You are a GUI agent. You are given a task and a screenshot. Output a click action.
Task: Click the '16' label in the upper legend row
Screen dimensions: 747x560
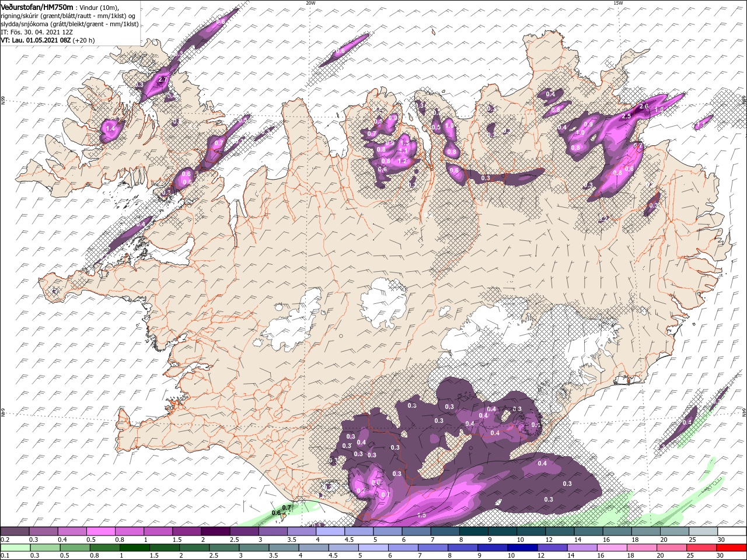(x=605, y=540)
